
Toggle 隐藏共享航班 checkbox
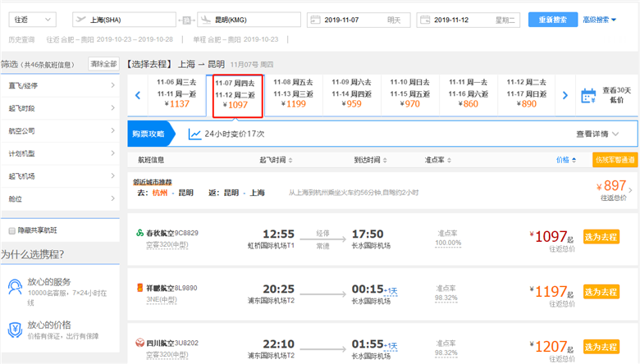point(11,230)
